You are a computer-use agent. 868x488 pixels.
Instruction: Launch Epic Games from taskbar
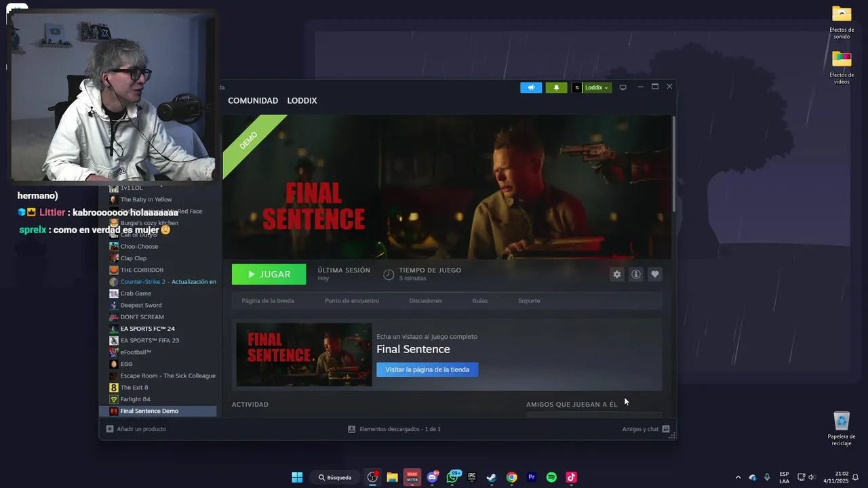coord(472,477)
